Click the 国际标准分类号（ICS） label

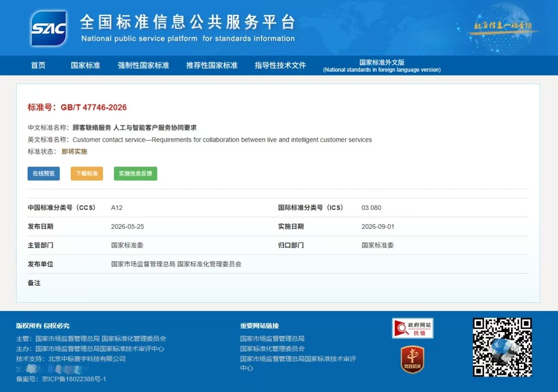[x=311, y=208]
